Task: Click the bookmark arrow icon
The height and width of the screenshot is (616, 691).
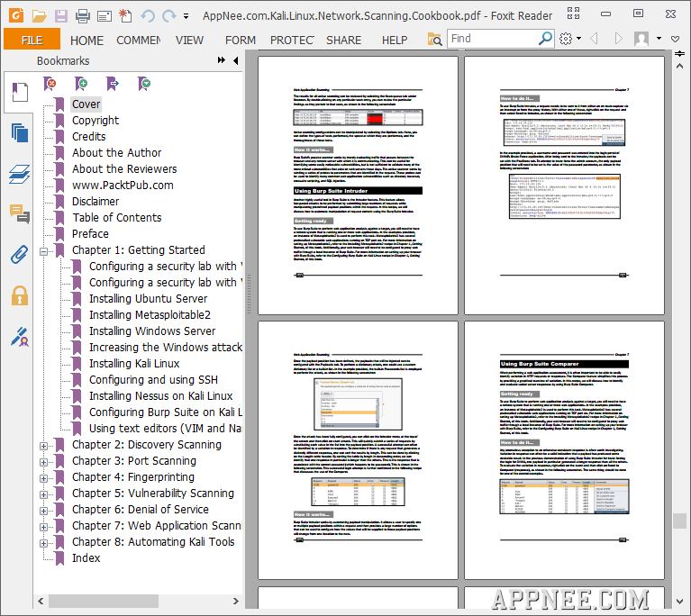Action: point(113,83)
